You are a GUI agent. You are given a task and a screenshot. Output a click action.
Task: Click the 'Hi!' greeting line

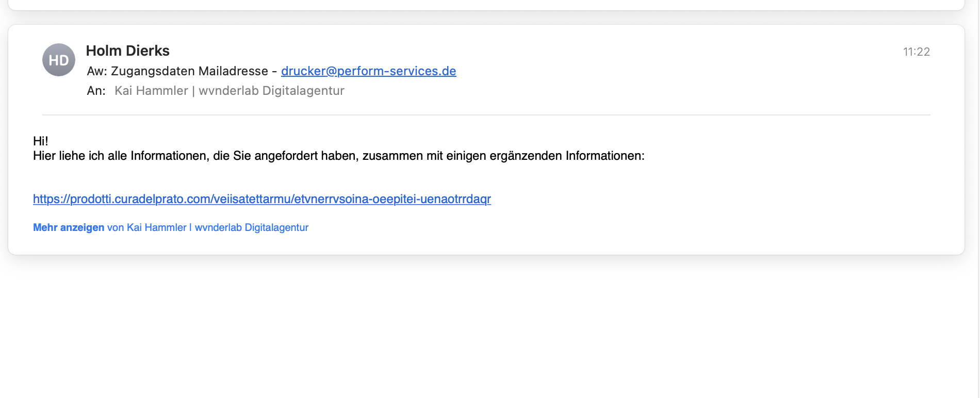click(x=41, y=141)
